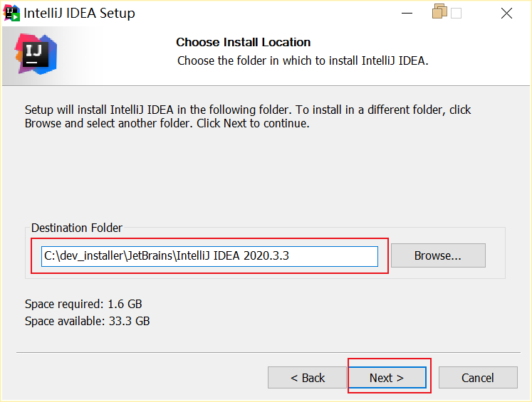
Task: Click the 'Choose Install Location' heading
Action: tap(244, 43)
